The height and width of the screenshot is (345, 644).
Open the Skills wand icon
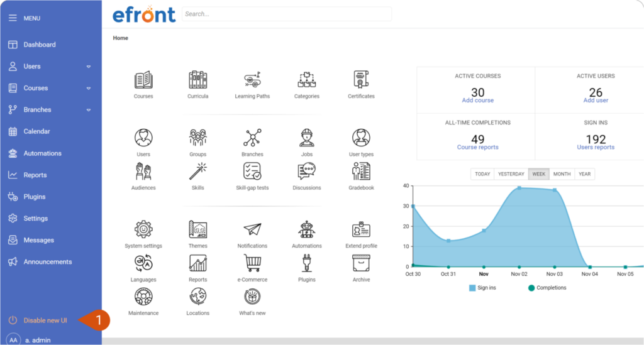click(197, 172)
